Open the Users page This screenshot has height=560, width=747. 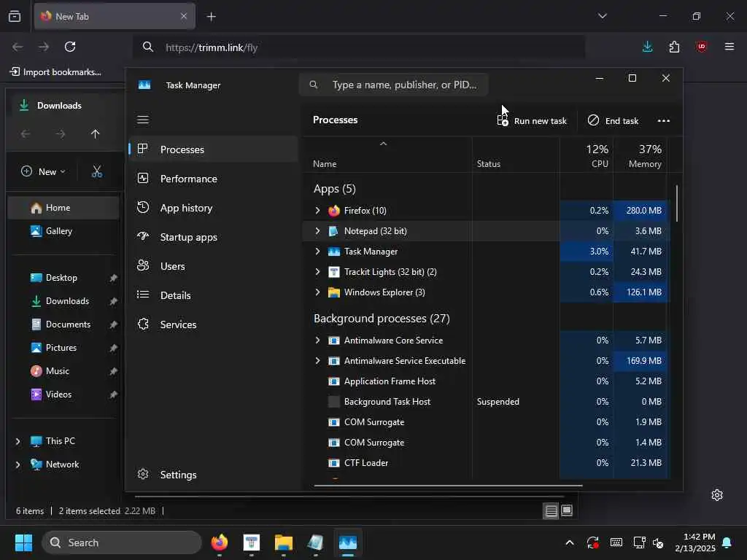[213, 266]
